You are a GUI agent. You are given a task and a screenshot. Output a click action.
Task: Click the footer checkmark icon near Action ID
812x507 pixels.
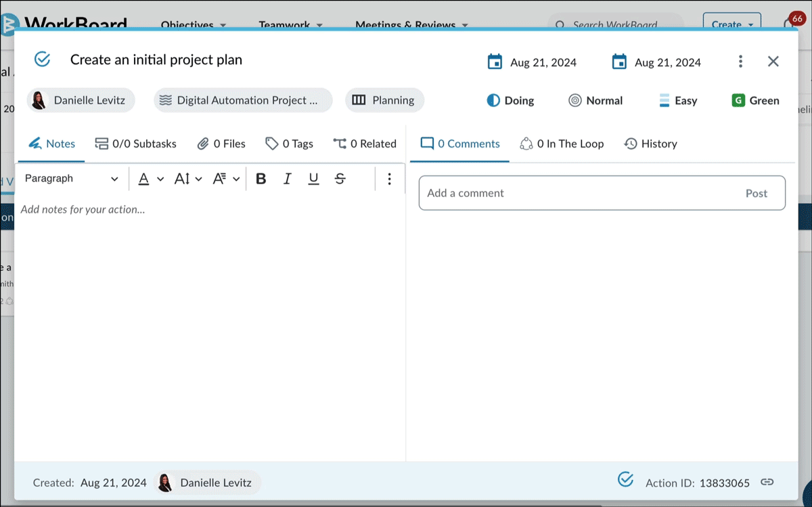[626, 480]
